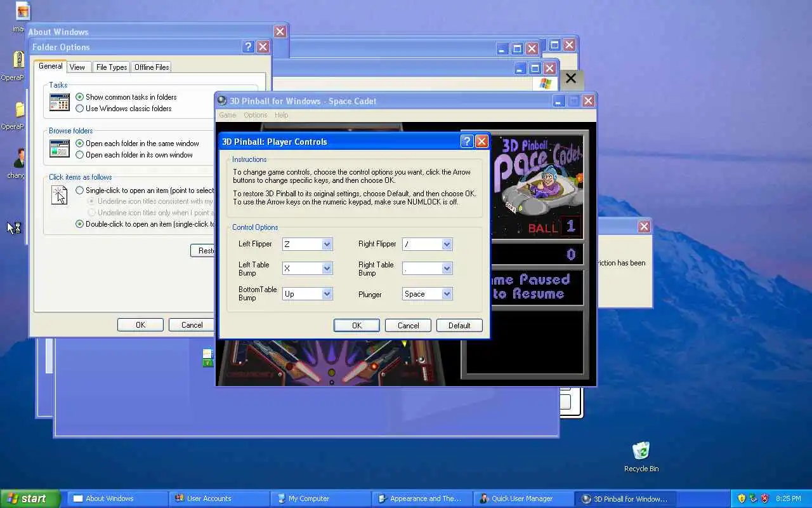Switch to Quick User Manager in the taskbar

point(524,498)
